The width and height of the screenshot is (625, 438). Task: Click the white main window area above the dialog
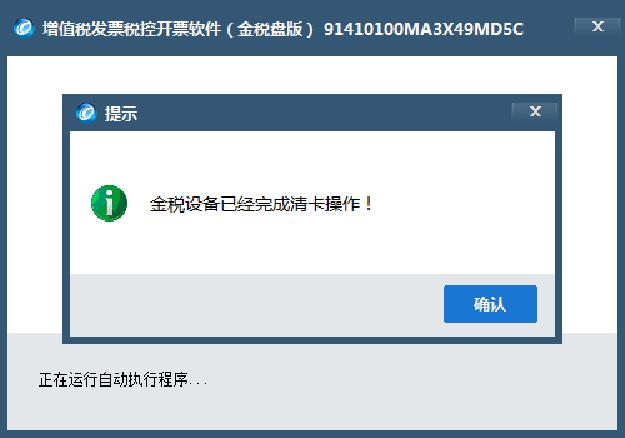point(312,75)
